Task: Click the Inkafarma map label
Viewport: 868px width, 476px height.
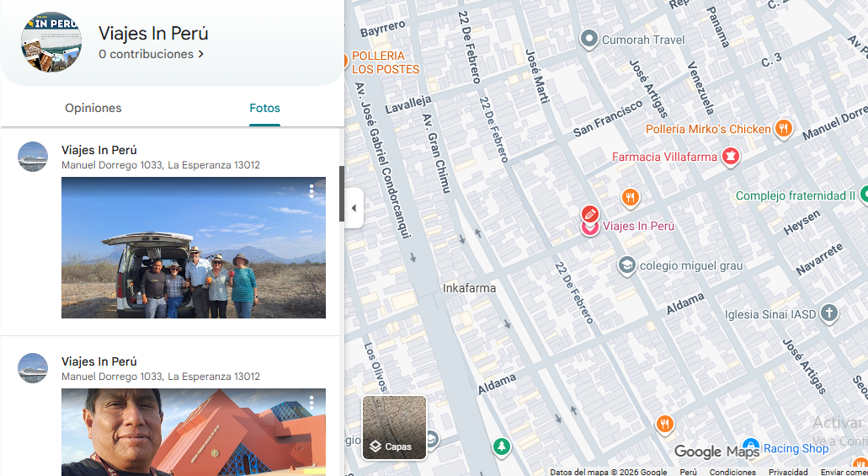Action: coord(470,288)
